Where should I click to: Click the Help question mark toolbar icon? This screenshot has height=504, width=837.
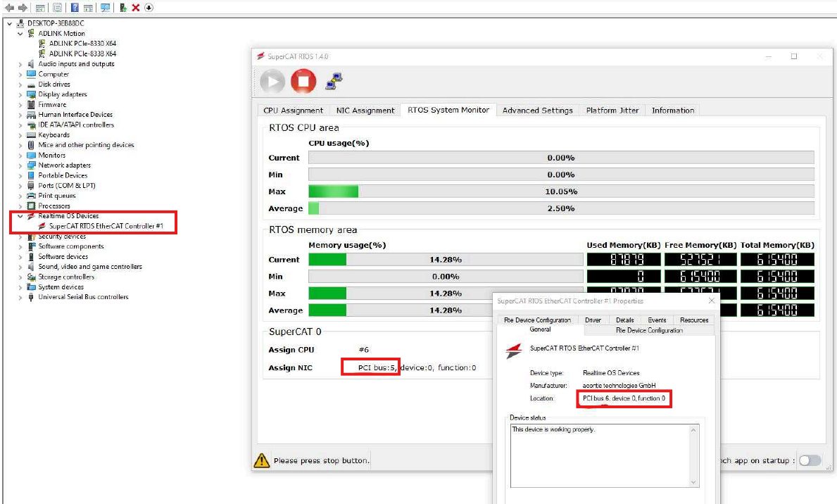[x=75, y=8]
